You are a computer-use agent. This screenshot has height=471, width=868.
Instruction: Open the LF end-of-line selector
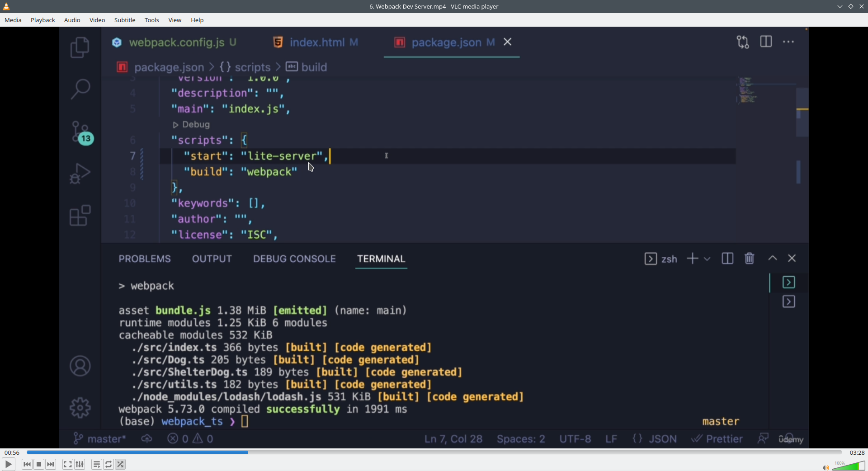(x=611, y=439)
